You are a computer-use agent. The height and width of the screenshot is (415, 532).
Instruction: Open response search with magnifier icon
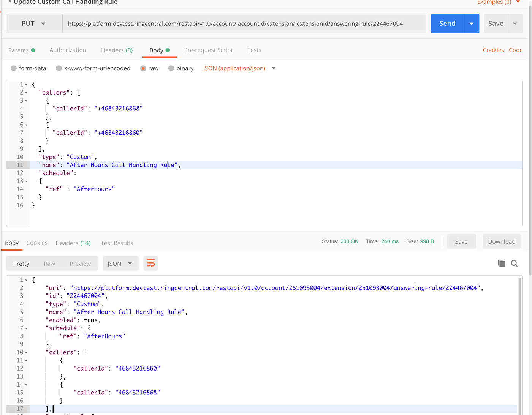pos(514,263)
